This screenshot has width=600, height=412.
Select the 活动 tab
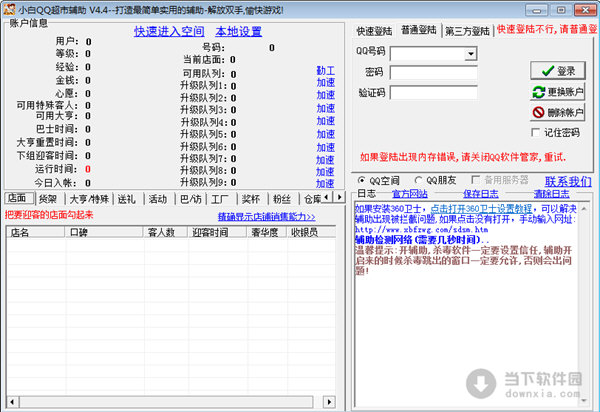click(158, 199)
